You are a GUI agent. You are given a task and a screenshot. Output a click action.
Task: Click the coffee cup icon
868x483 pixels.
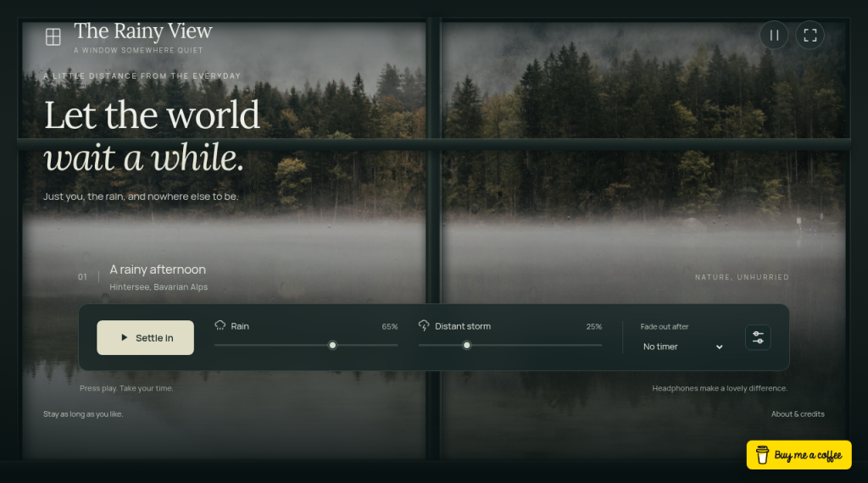click(762, 455)
